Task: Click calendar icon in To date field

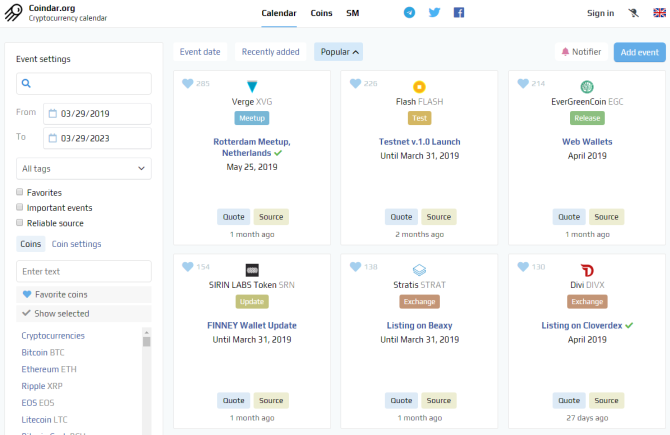Action: [53, 138]
